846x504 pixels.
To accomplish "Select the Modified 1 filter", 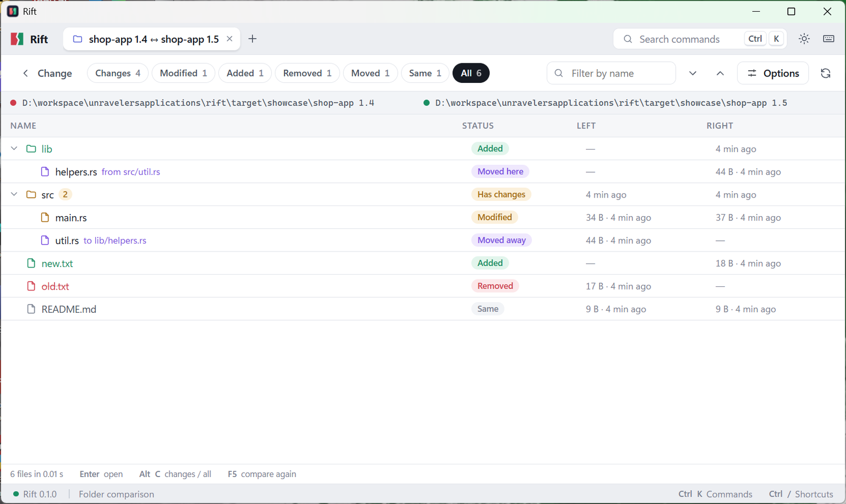I will click(183, 73).
